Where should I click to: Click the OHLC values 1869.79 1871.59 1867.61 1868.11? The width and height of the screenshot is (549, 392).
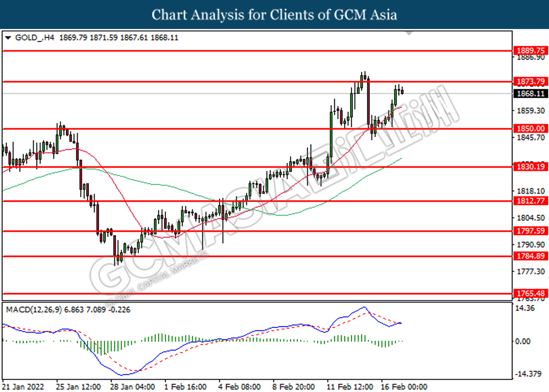(x=119, y=38)
